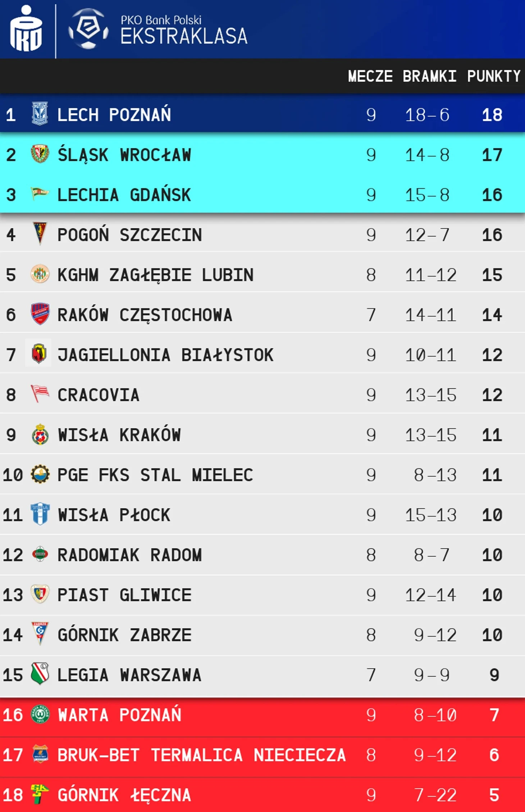Click the Jagiellonia Białystok club crest
Screen dimensions: 525x812
(x=39, y=353)
